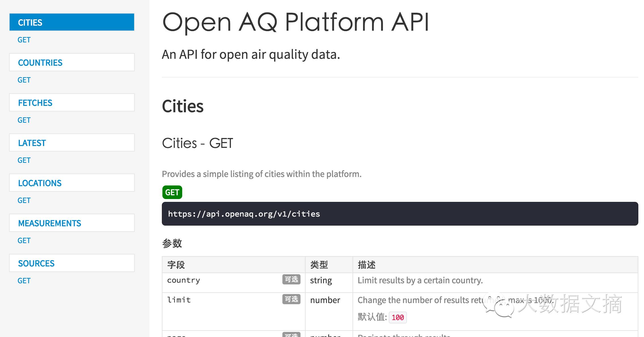Click the green GET method badge

click(172, 193)
